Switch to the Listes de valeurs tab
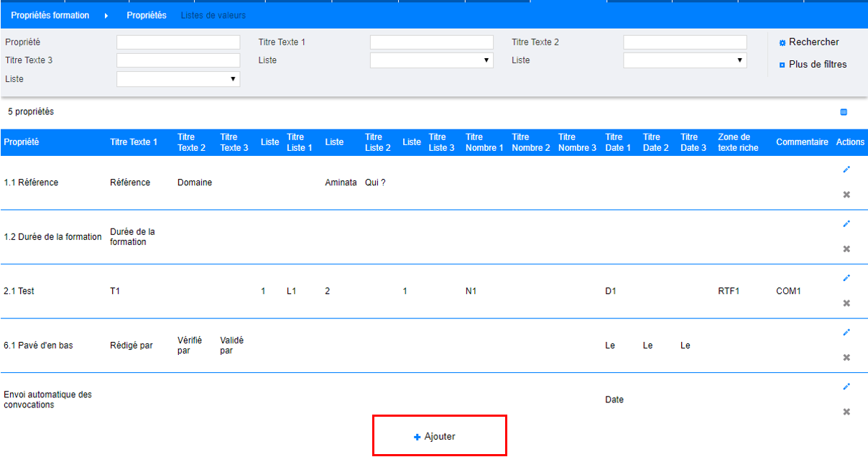868x462 pixels. coord(213,15)
